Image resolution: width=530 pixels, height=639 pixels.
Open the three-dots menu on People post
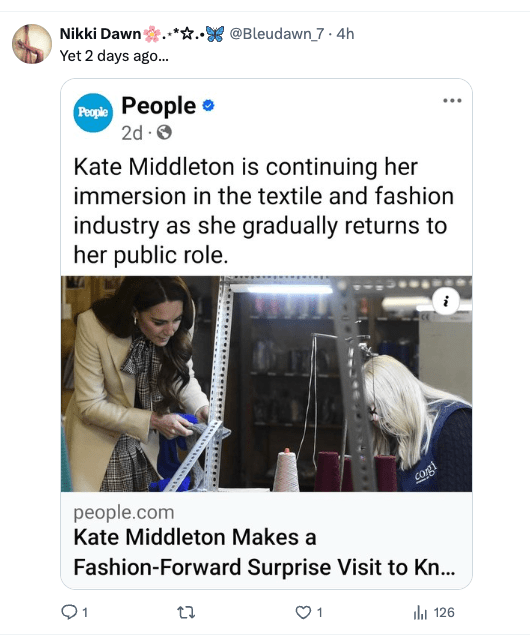452,101
